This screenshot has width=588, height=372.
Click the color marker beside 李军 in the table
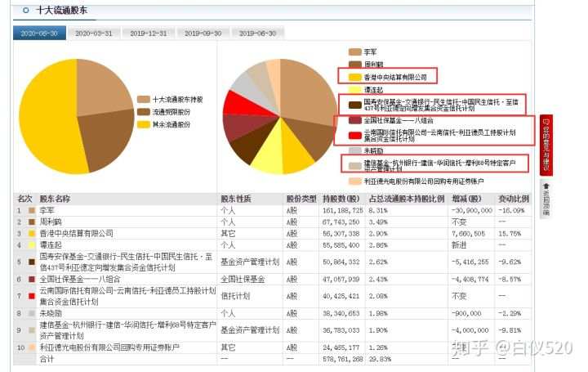click(x=32, y=211)
